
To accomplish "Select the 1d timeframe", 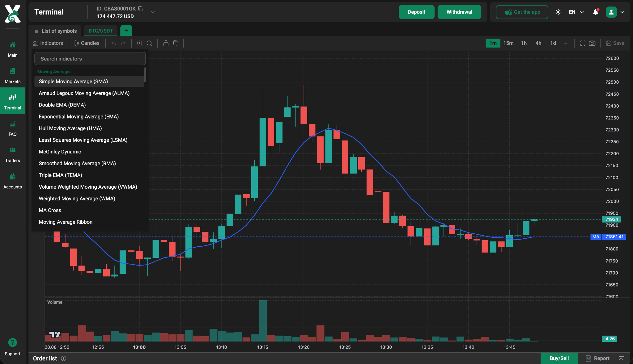I will pyautogui.click(x=553, y=43).
